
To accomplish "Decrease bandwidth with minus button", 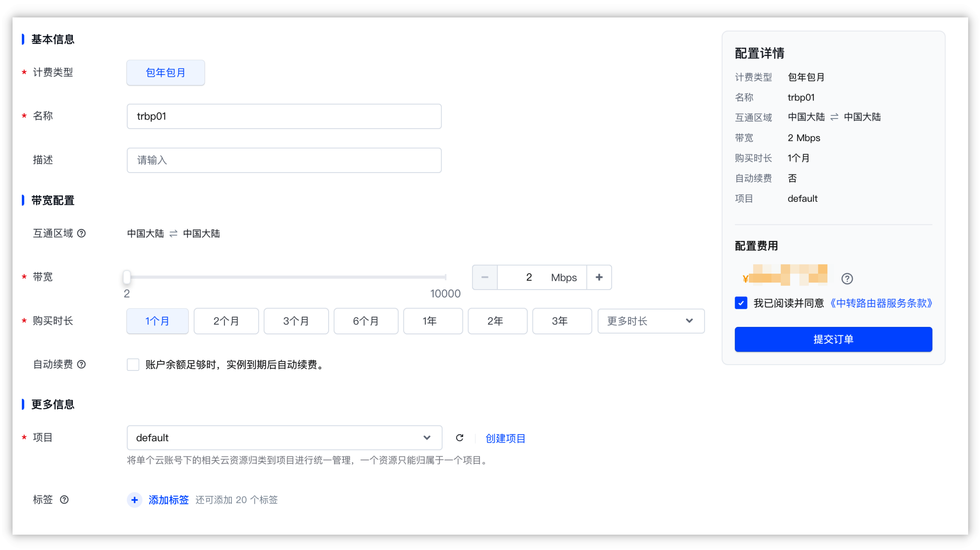I will coord(485,277).
